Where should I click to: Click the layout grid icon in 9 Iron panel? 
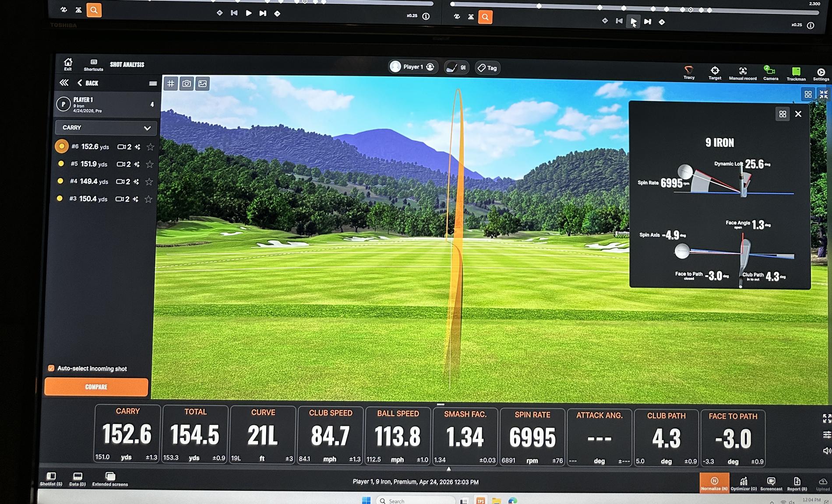[x=783, y=114]
